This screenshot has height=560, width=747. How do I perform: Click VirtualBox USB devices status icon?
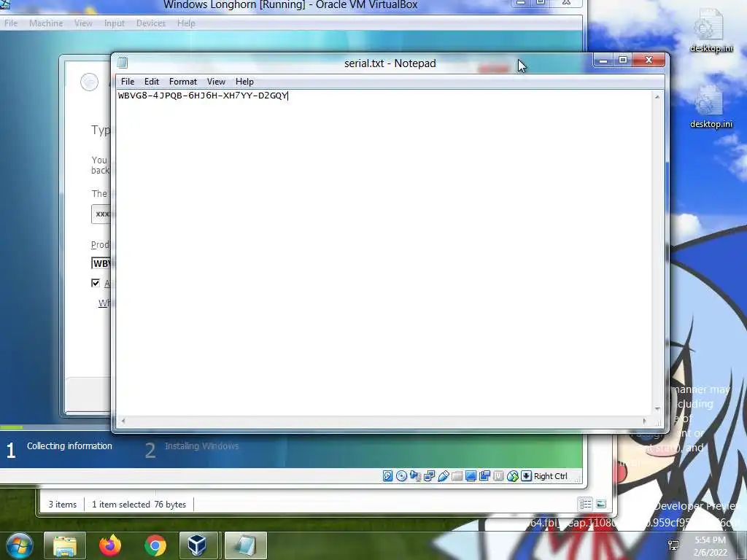click(443, 475)
